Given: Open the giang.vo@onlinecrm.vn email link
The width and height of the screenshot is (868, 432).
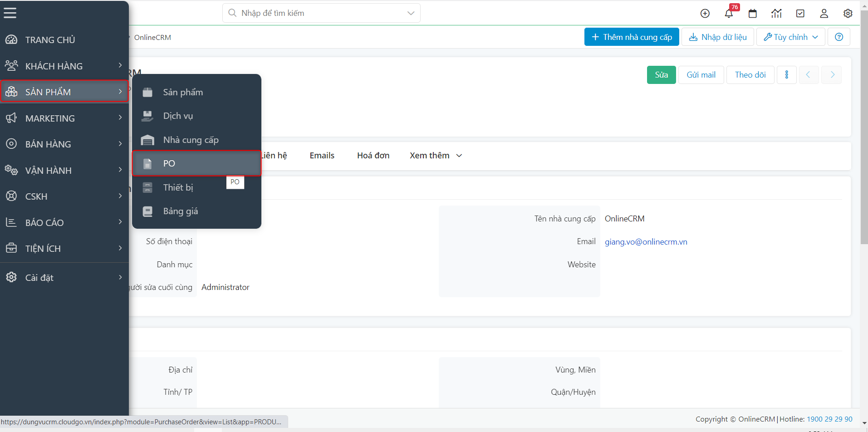Looking at the screenshot, I should (x=646, y=242).
